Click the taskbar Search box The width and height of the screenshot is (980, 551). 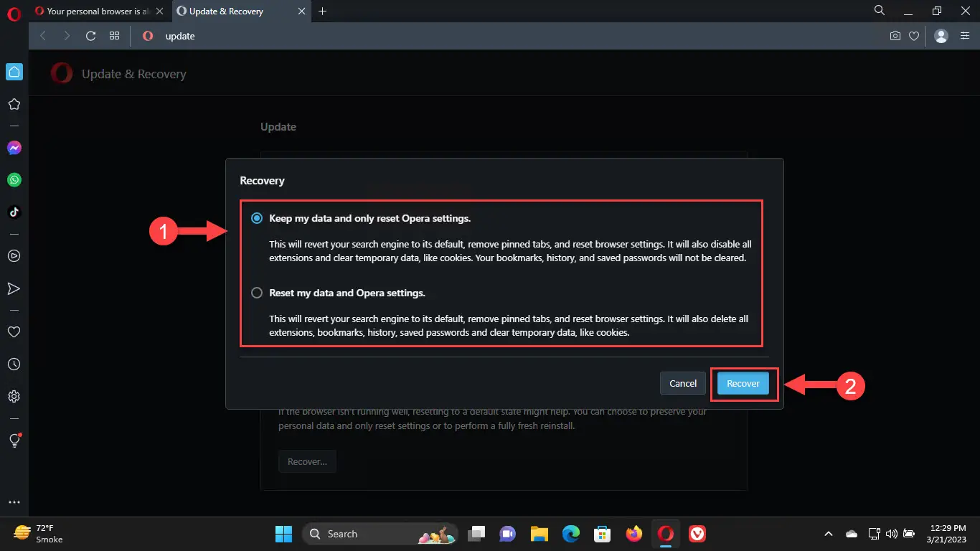click(380, 534)
